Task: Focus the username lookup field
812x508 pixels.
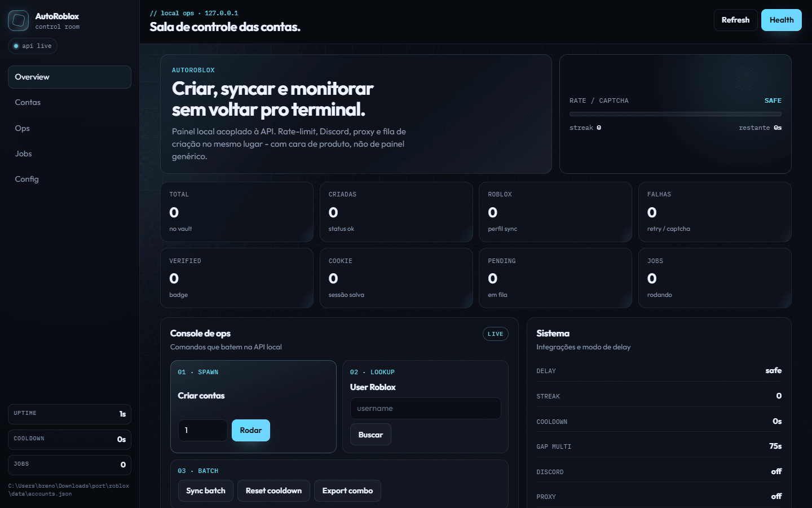Action: [426, 408]
